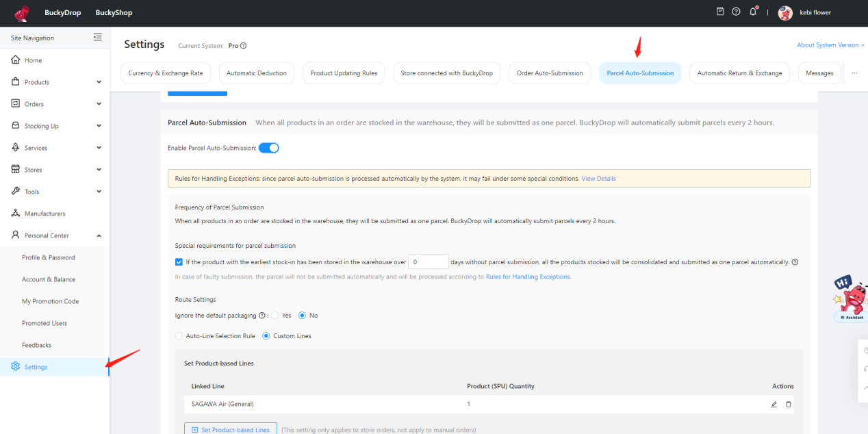Click the Products bag icon

(16, 82)
